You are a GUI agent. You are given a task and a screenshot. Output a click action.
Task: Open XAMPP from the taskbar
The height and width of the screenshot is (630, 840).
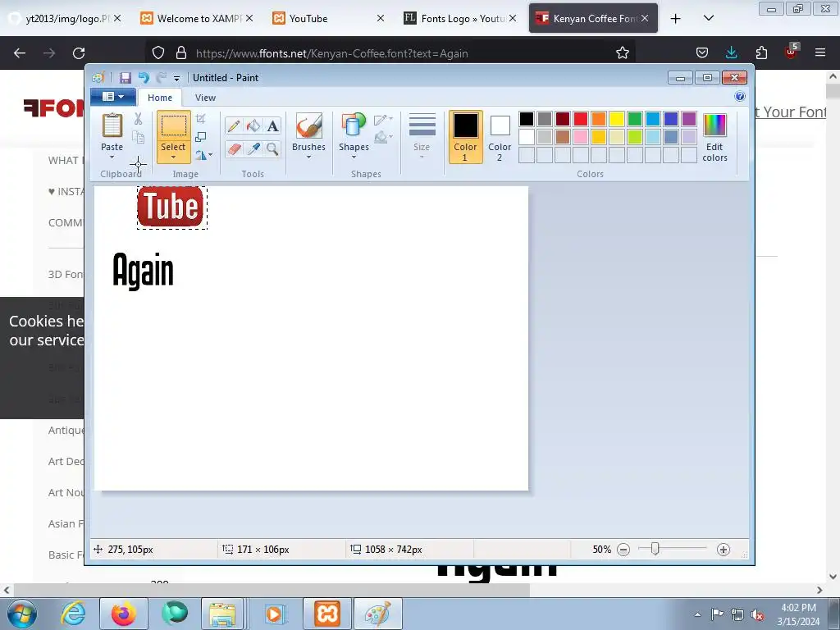point(326,614)
